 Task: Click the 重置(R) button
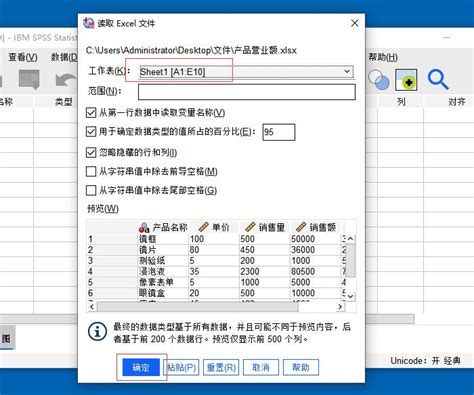click(x=221, y=367)
